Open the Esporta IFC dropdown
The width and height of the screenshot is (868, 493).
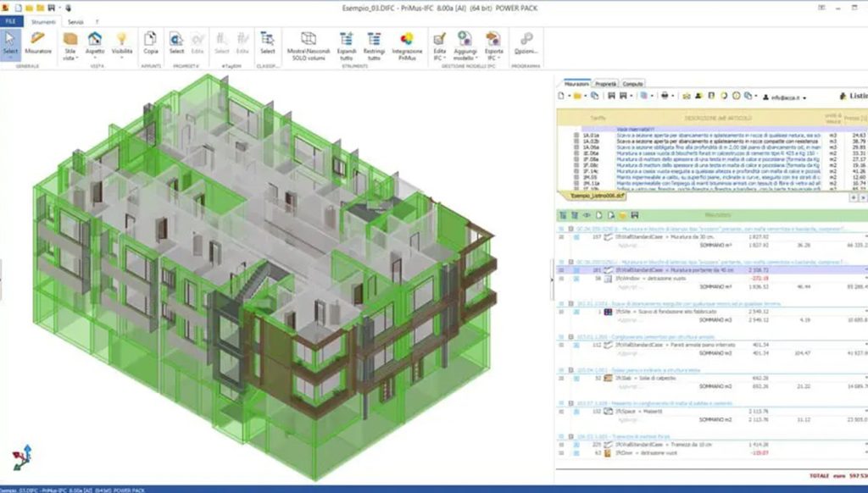493,46
